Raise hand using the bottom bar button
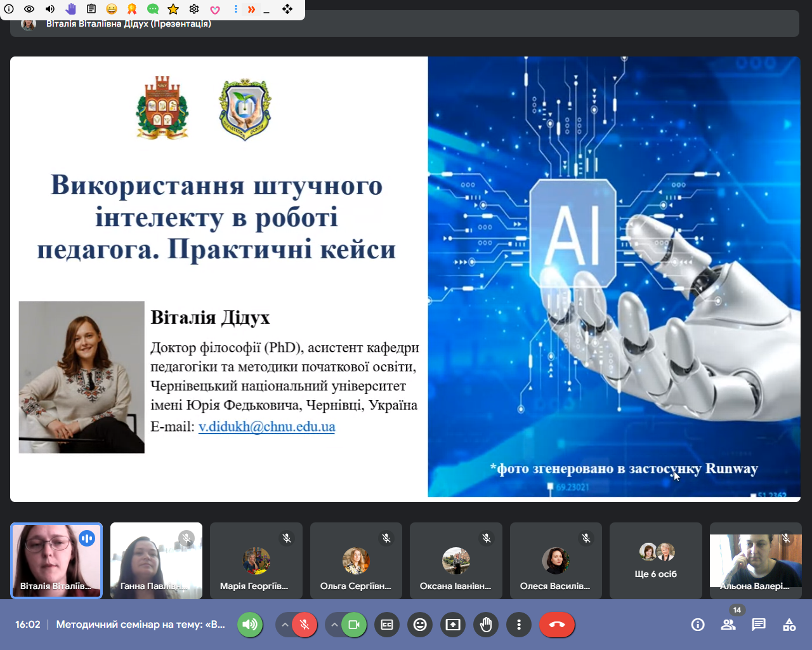The width and height of the screenshot is (812, 650). pyautogui.click(x=486, y=625)
